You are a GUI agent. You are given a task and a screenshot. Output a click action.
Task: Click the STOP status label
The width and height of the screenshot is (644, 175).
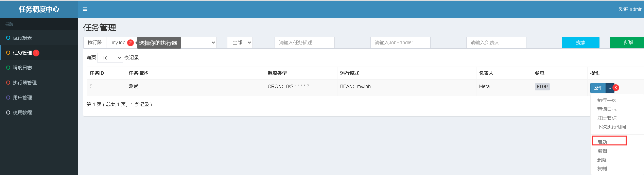542,87
